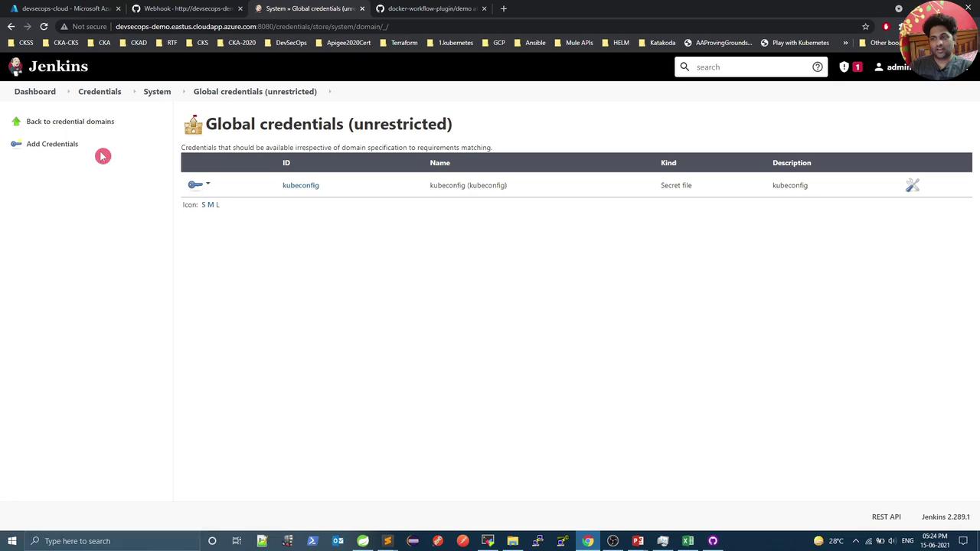
Task: Expand the System breadcrumb dropdown chevron
Action: (x=182, y=92)
